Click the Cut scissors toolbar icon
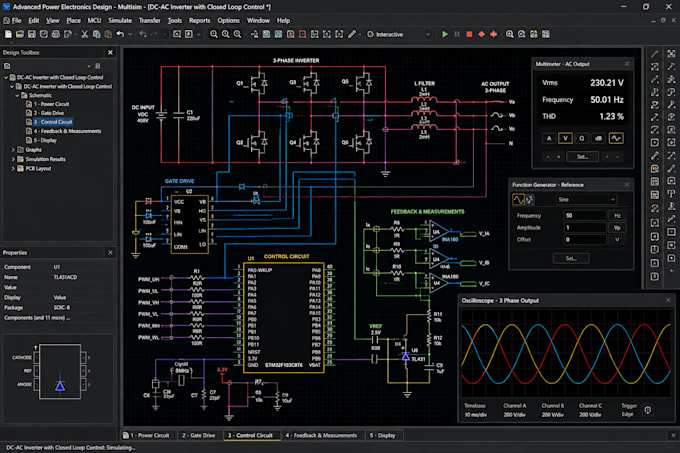The image size is (680, 453). pos(85,34)
